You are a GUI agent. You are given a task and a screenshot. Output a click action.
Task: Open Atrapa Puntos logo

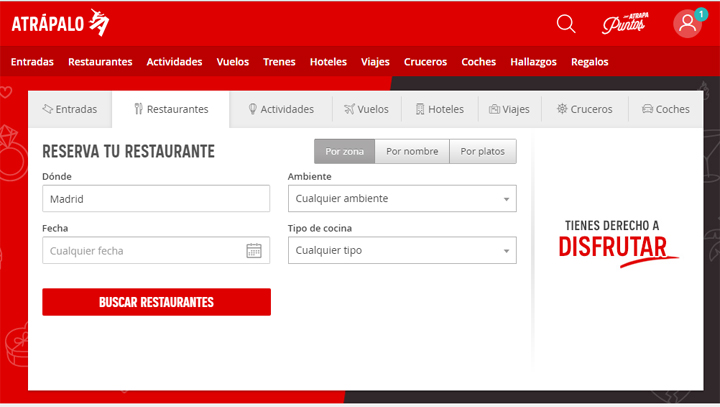point(625,23)
